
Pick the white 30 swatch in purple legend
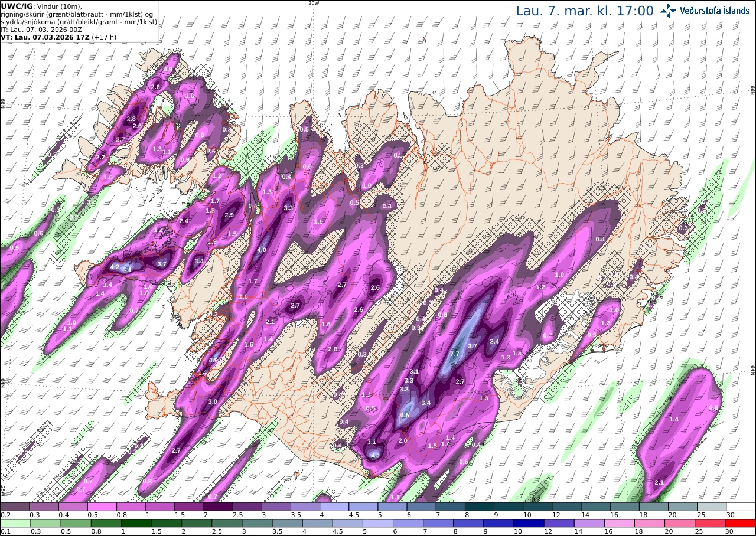coord(741,506)
